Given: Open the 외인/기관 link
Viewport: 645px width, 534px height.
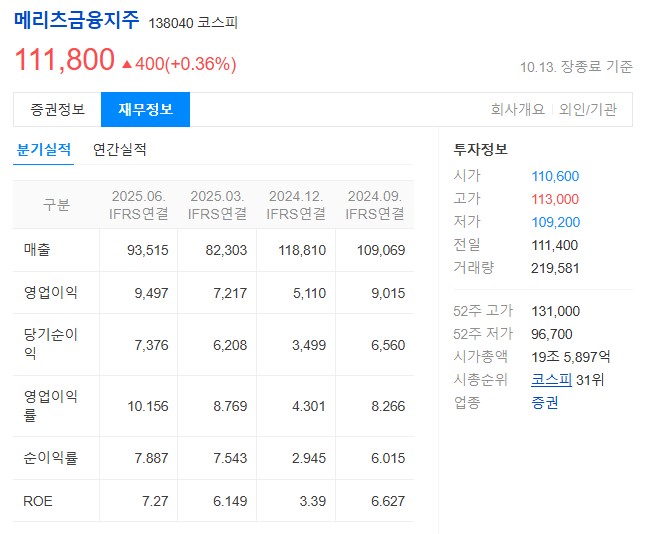Looking at the screenshot, I should tap(588, 109).
